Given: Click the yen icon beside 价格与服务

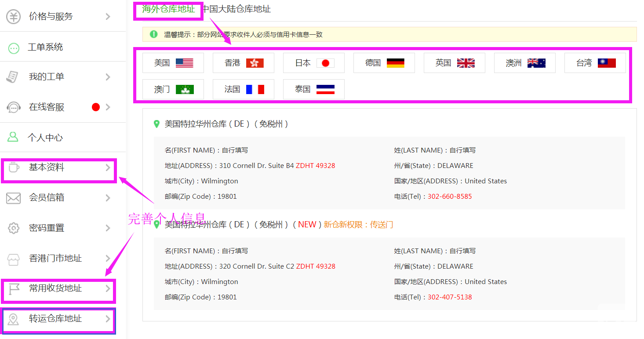Looking at the screenshot, I should 14,17.
